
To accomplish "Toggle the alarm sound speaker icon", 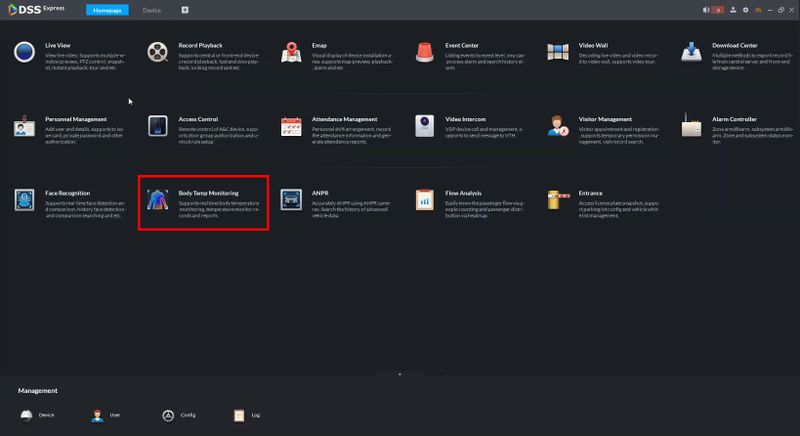I will click(x=706, y=10).
